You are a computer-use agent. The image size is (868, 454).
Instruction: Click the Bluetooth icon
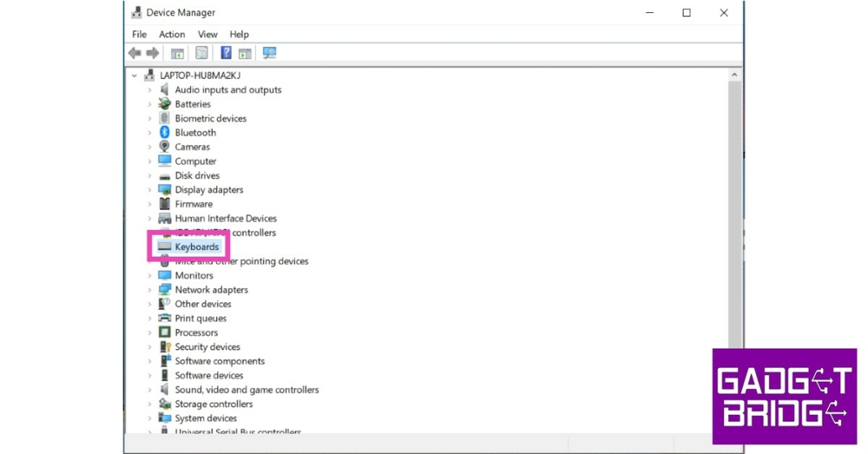pyautogui.click(x=164, y=132)
